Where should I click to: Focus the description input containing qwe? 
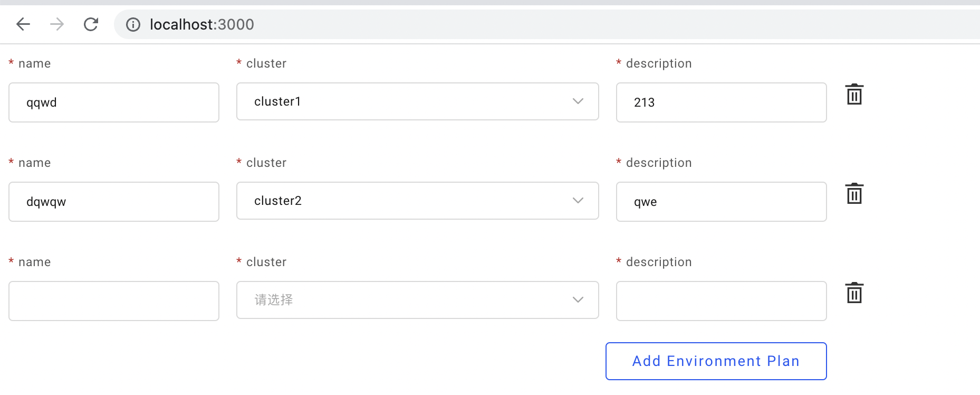tap(720, 201)
